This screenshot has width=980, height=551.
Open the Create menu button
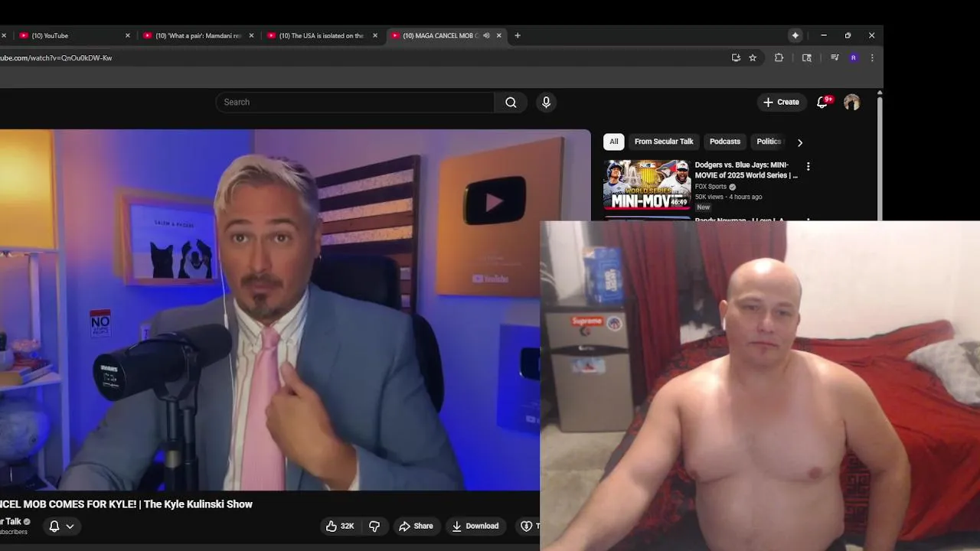tap(781, 102)
